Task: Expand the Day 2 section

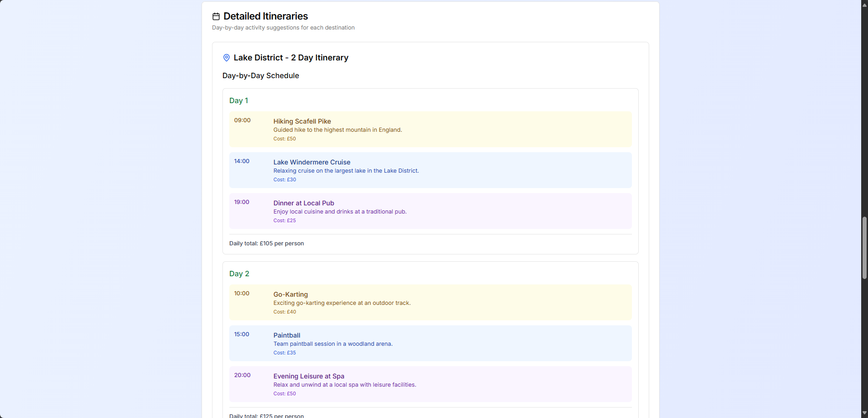Action: (239, 274)
